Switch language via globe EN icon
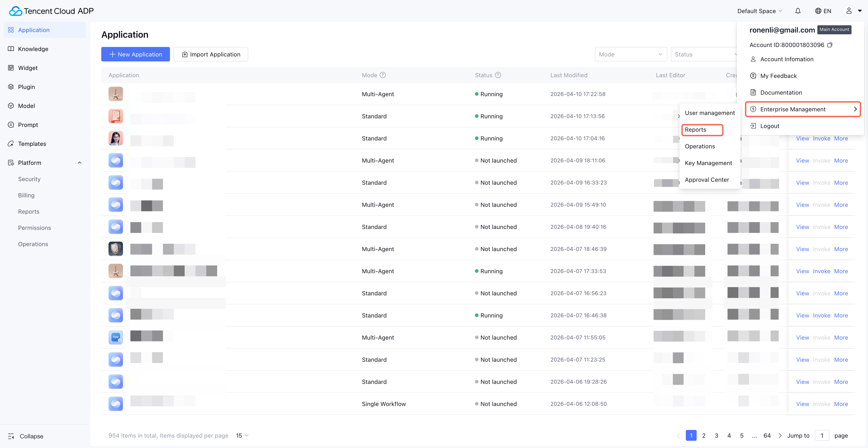Viewport: 868px width, 448px height. (823, 11)
